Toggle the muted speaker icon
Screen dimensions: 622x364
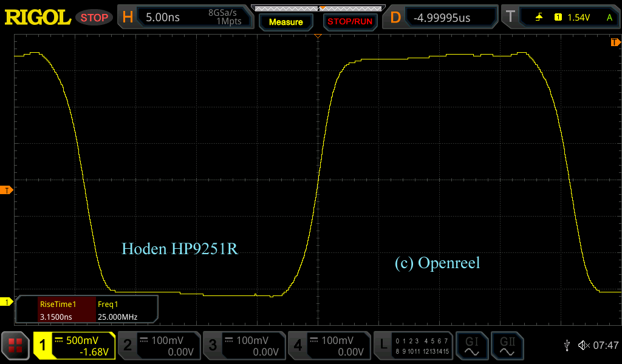point(584,345)
